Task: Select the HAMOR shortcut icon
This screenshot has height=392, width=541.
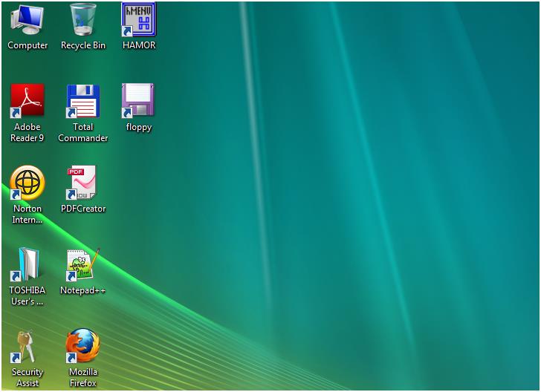Action: [139, 19]
